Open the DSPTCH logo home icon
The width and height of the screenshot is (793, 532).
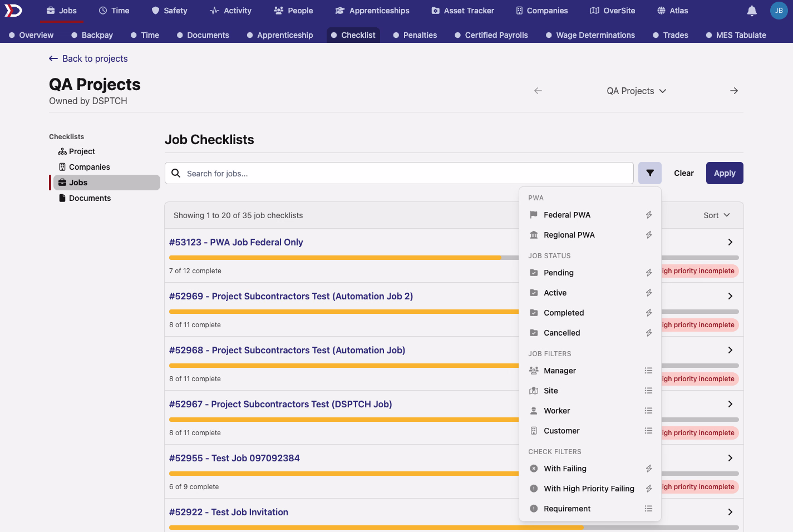pyautogui.click(x=13, y=11)
